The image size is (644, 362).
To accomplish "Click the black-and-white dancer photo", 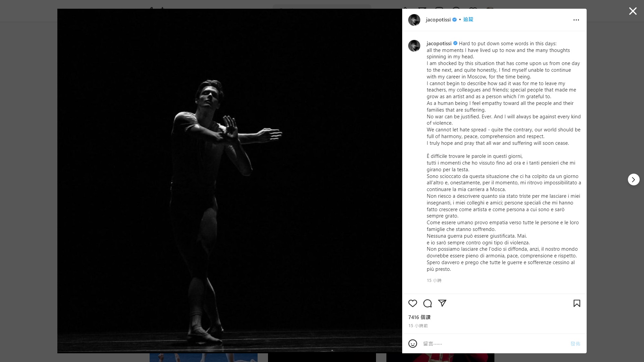I will pos(230,181).
